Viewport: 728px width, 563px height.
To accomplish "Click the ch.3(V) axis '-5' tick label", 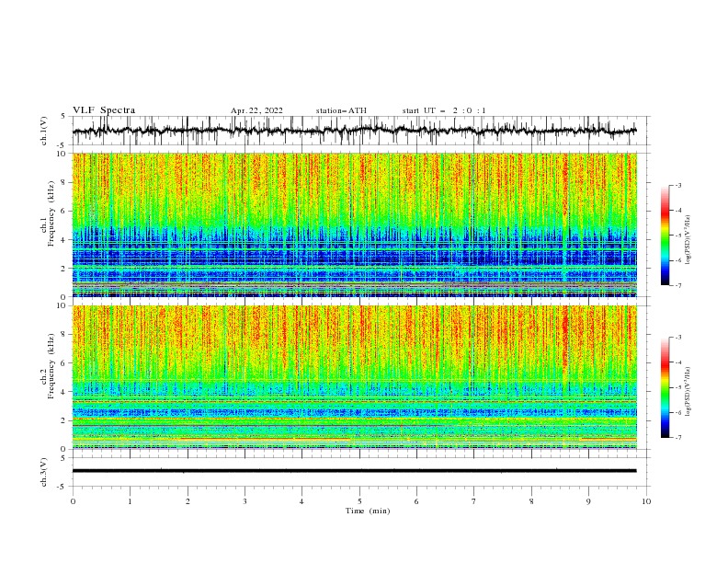I will 63,487.
